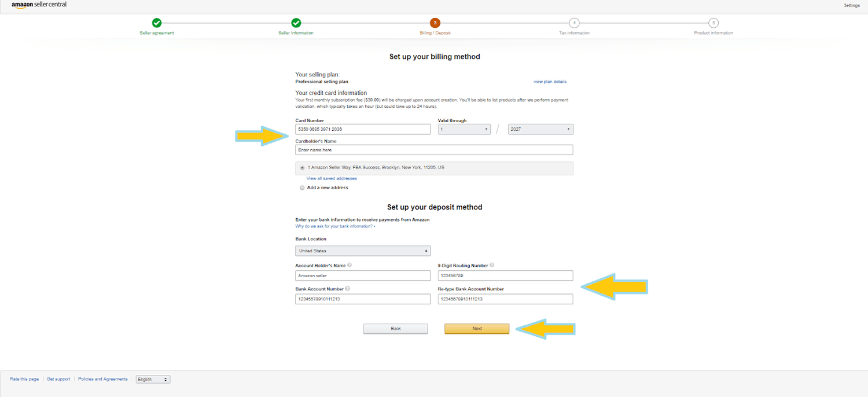Click the step 5 Product information circle
Viewport: 868px width, 397px height.
(x=713, y=23)
